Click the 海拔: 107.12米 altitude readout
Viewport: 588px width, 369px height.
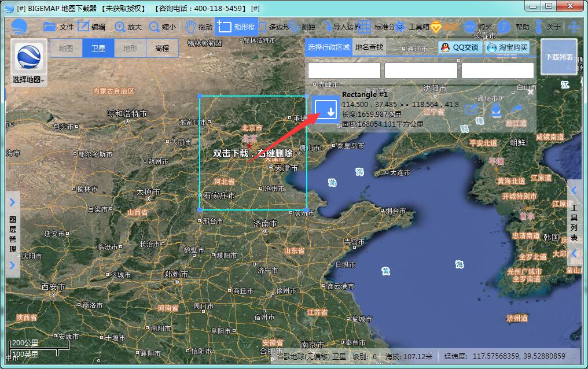[x=409, y=356]
